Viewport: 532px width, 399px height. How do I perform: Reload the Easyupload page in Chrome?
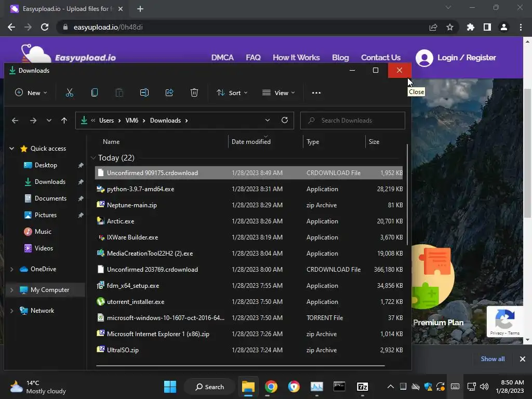(x=45, y=27)
